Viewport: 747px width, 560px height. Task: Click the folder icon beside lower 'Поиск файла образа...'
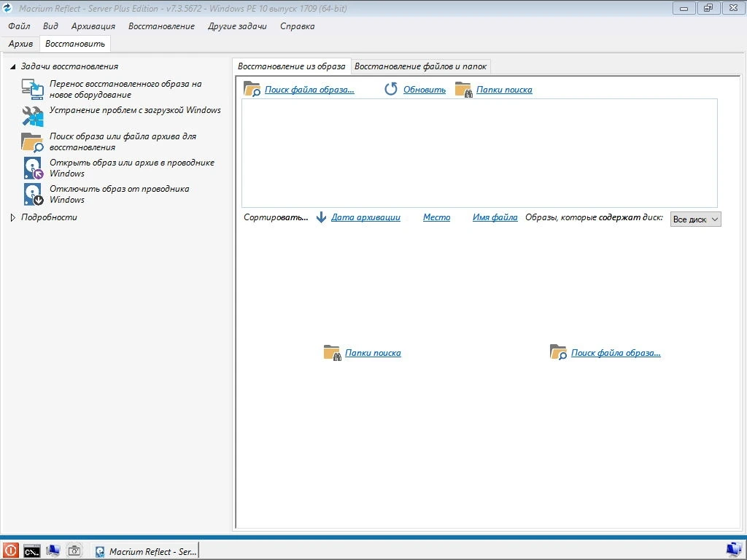[x=558, y=352]
